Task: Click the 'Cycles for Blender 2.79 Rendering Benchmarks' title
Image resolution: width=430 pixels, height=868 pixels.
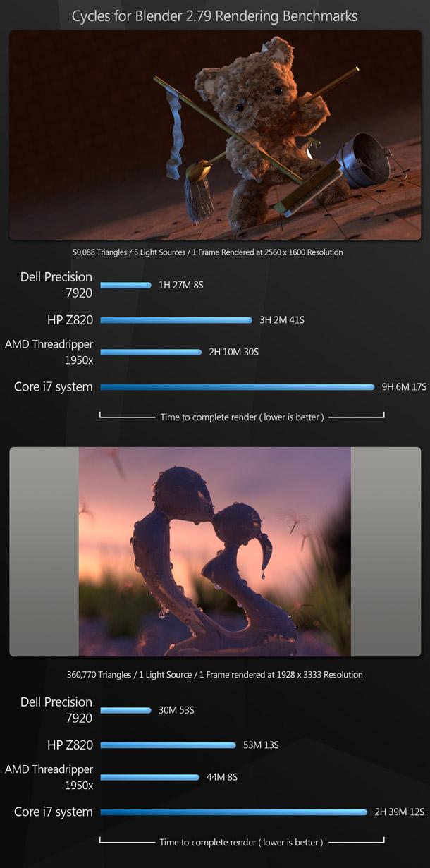Action: coord(214,15)
